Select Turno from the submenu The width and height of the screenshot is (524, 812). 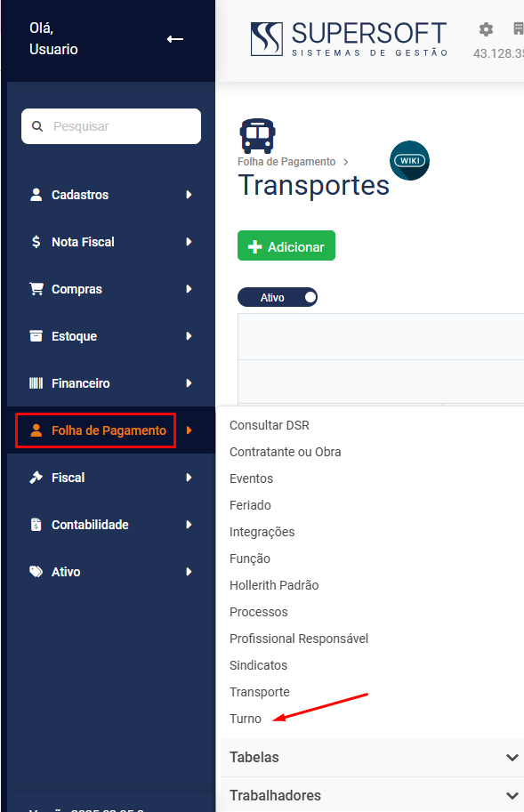(x=246, y=719)
